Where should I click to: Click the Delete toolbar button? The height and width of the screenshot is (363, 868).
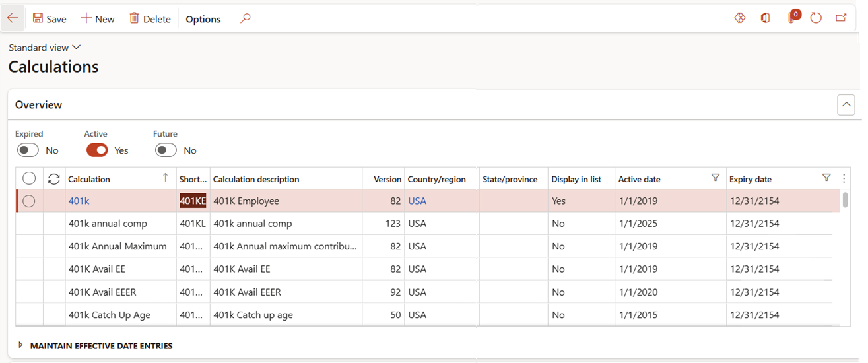click(150, 18)
